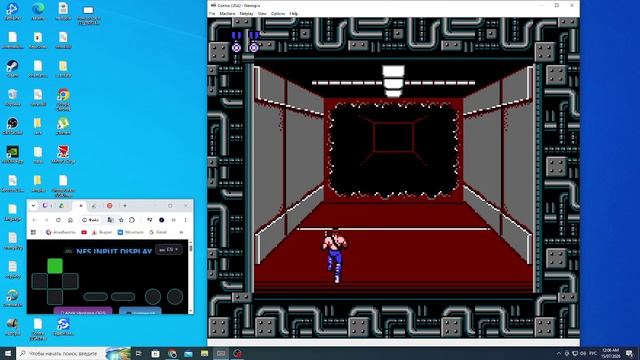
Task: Open the Help menu in Nestopia
Action: (293, 13)
